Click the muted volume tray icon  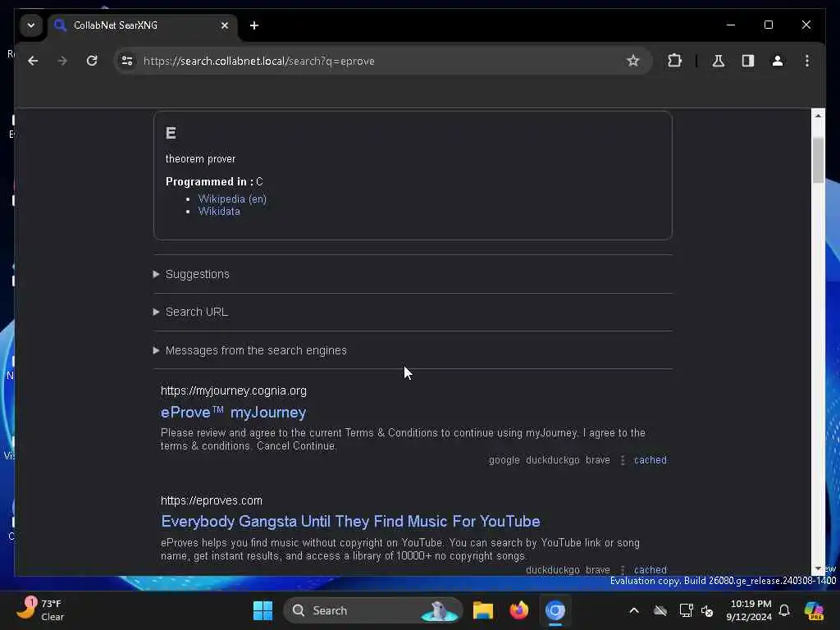click(707, 610)
